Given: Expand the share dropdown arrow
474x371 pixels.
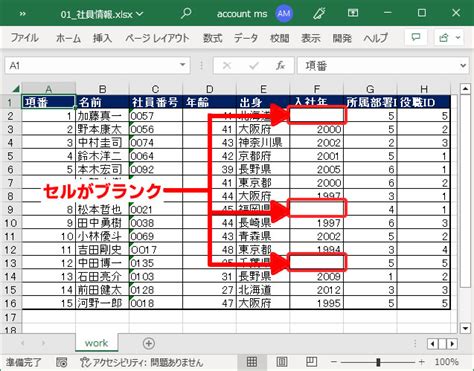Looking at the screenshot, I should point(458,38).
